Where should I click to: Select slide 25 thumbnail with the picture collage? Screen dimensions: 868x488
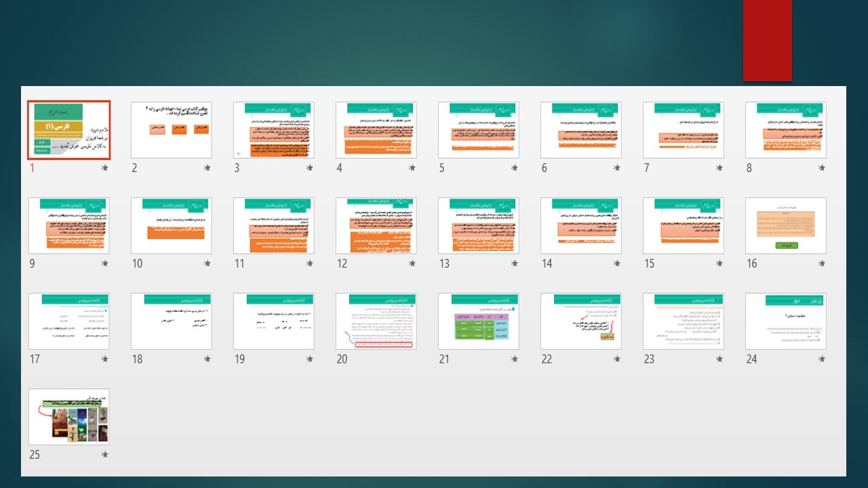pos(68,417)
